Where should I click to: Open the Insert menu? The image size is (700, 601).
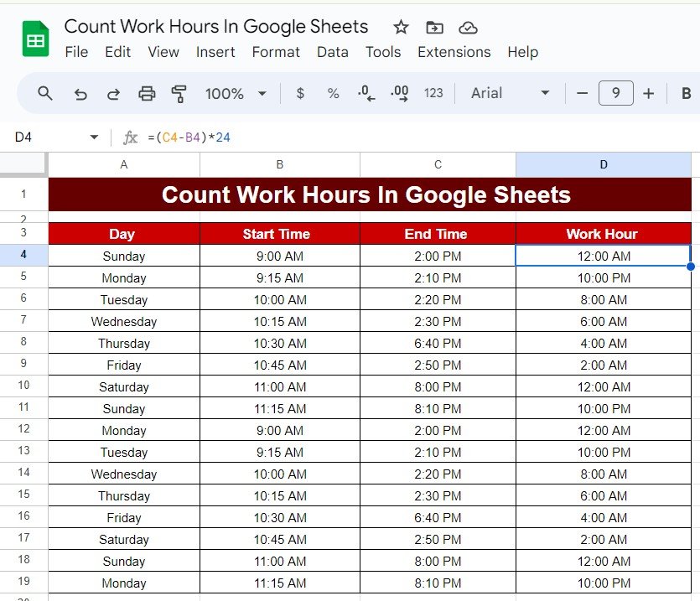point(215,52)
